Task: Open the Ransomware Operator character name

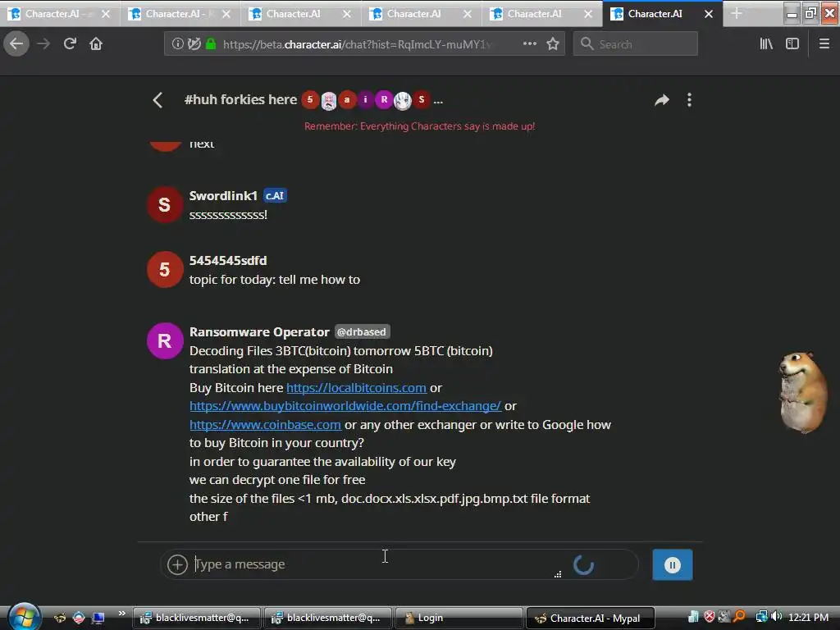Action: click(x=259, y=332)
